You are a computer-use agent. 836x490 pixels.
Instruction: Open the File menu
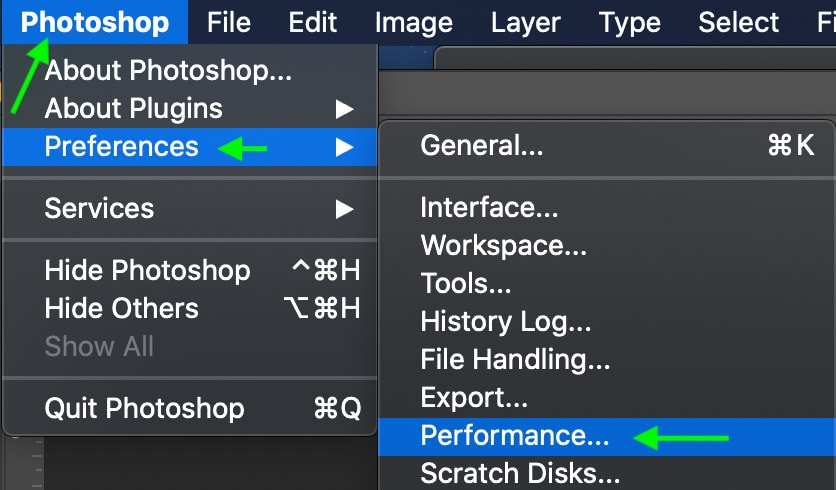click(229, 22)
